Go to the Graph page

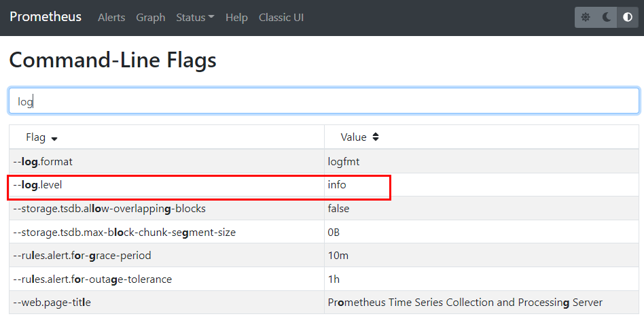pos(151,18)
